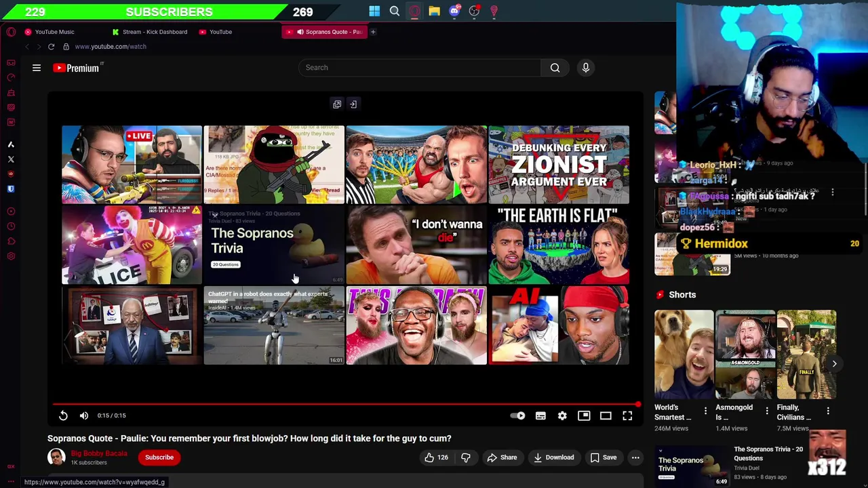Open the World's Smartest short
This screenshot has height=488, width=868.
tap(684, 355)
